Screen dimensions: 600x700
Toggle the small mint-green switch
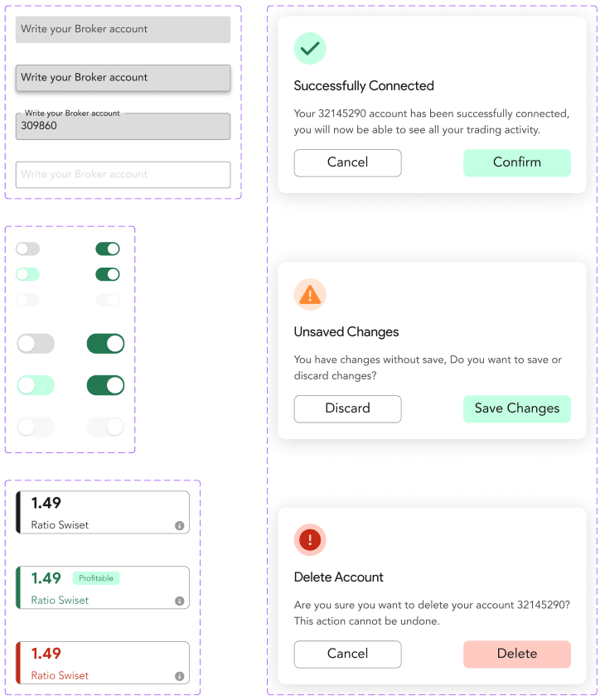[x=27, y=274]
